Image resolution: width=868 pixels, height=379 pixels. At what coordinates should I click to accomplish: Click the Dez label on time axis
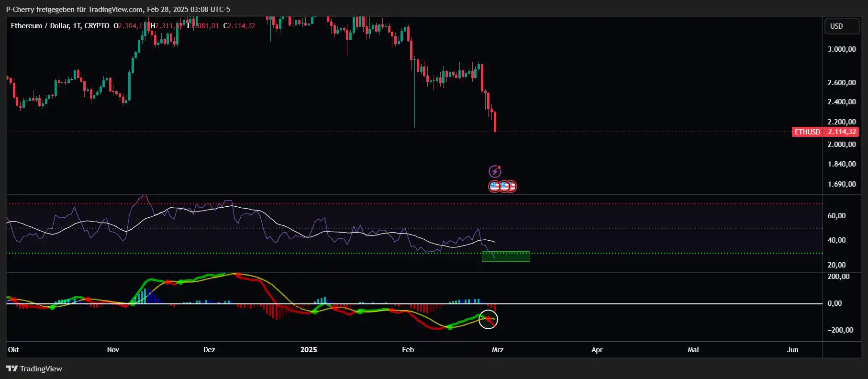pyautogui.click(x=209, y=350)
